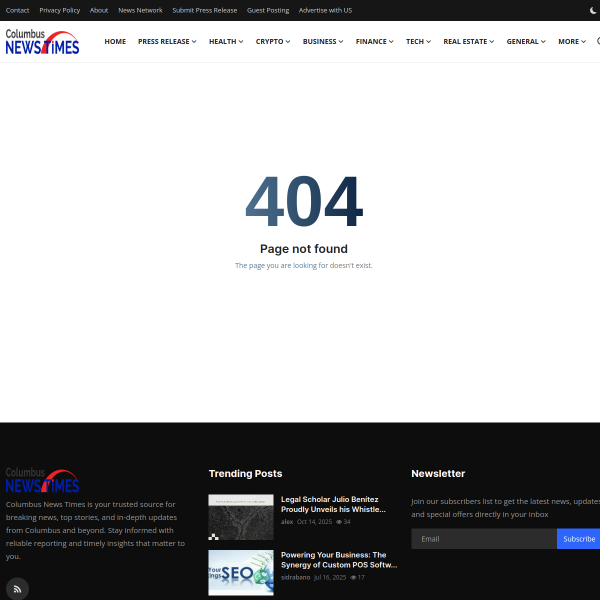
Task: Expand the Finance dropdown menu
Action: click(x=374, y=41)
